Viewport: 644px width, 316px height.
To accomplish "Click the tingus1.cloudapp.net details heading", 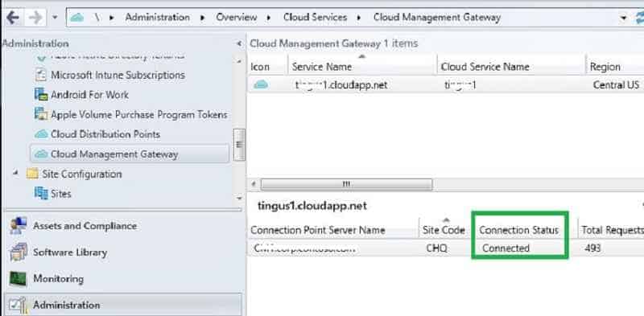I will pos(312,206).
